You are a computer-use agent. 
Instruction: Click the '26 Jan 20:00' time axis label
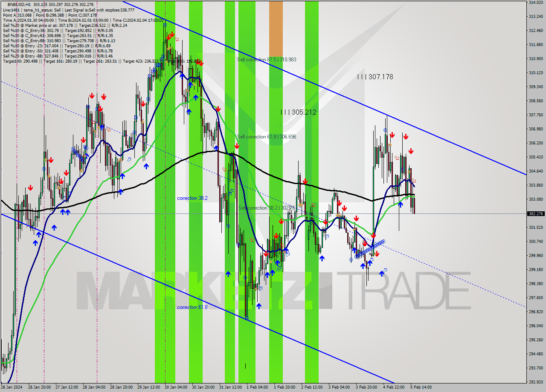[39, 387]
